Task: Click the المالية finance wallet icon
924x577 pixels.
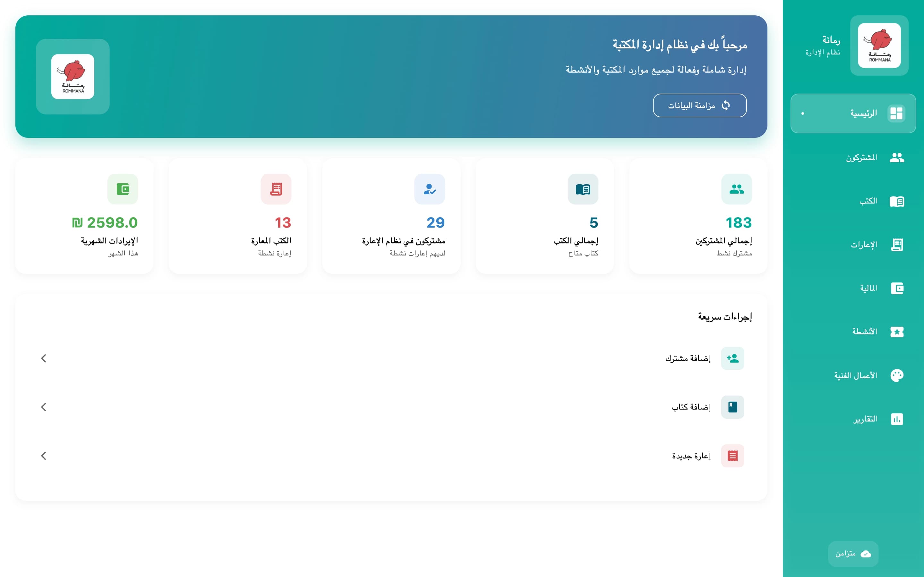Action: 898,288
